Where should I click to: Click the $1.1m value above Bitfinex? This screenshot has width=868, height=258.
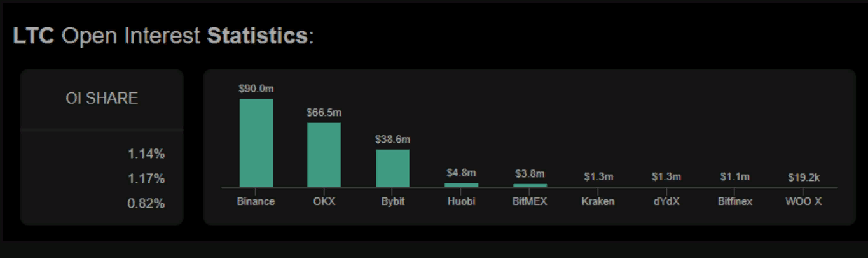pos(734,176)
